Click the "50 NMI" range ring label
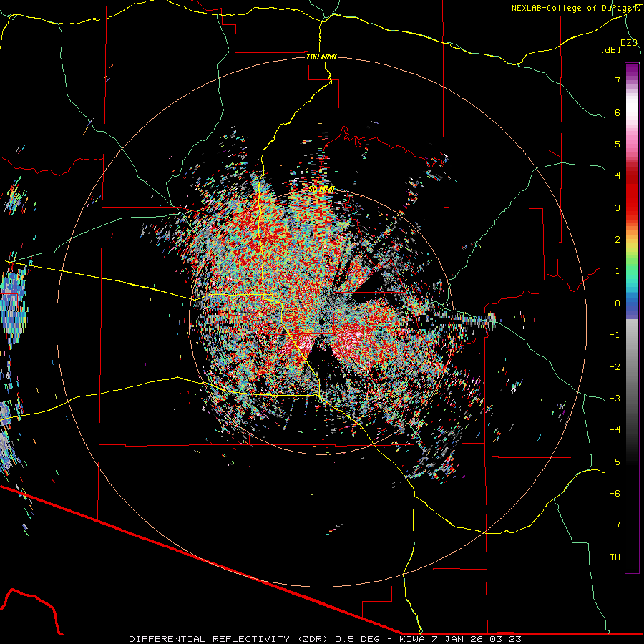The image size is (644, 644). point(321,190)
